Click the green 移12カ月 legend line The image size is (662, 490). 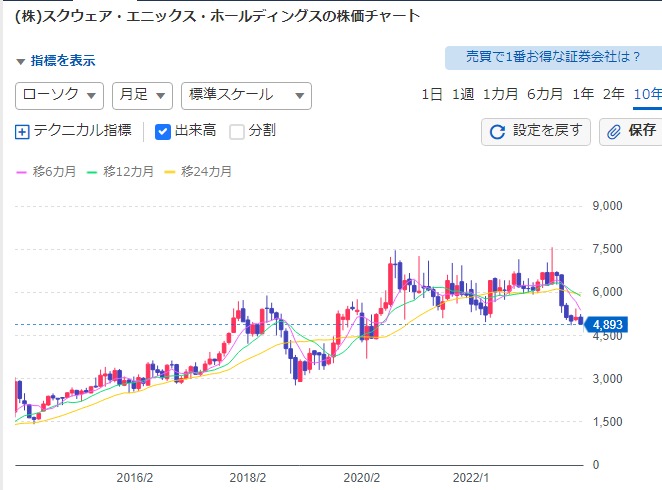click(92, 172)
